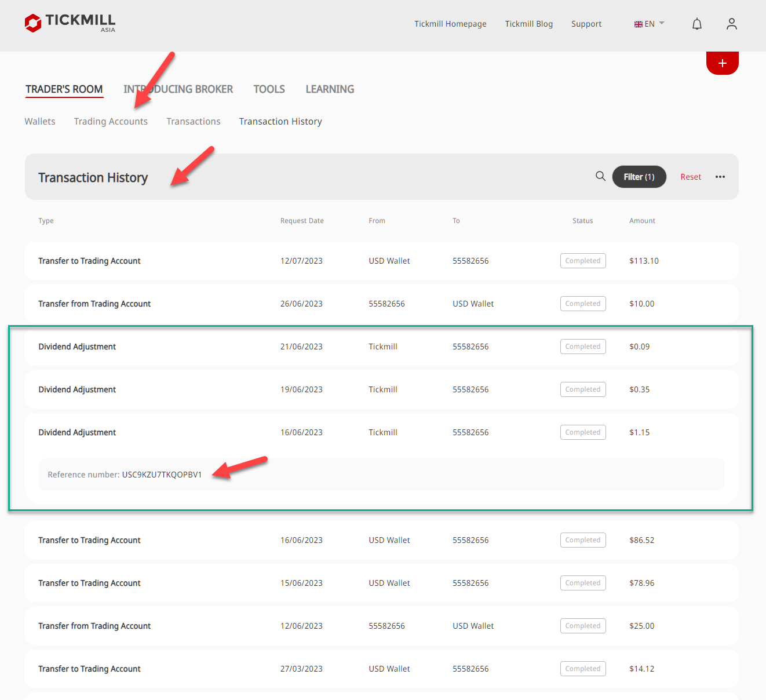
Task: Open the three-dot more options menu
Action: click(x=720, y=177)
